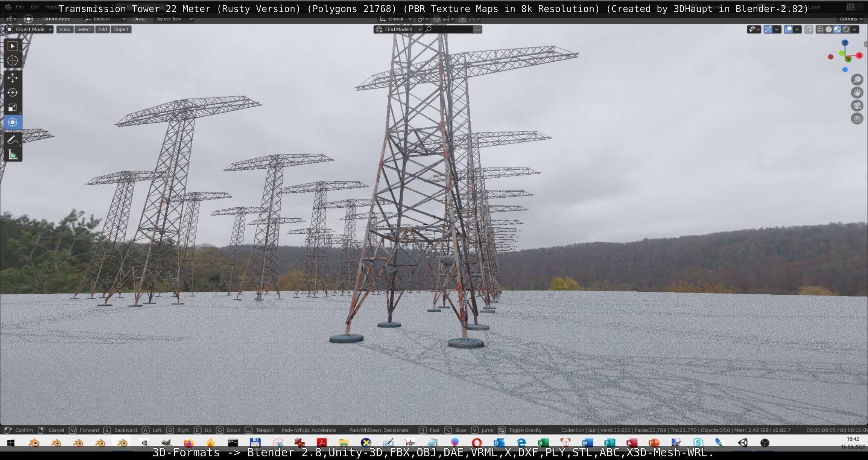Switch to Solid viewport shading
868x460 pixels.
pyautogui.click(x=829, y=29)
